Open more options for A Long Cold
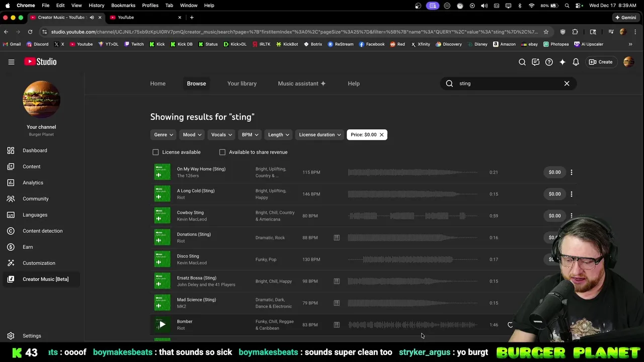 pyautogui.click(x=571, y=194)
